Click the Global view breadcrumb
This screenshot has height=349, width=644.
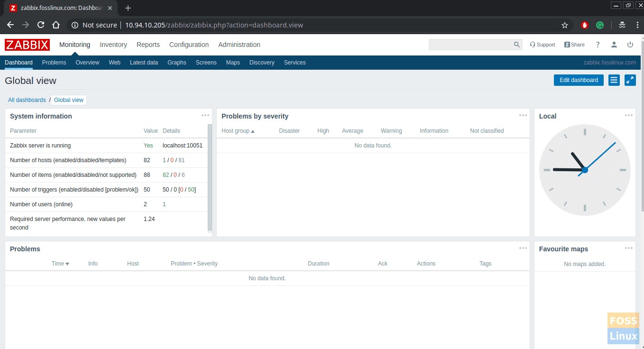tap(69, 100)
